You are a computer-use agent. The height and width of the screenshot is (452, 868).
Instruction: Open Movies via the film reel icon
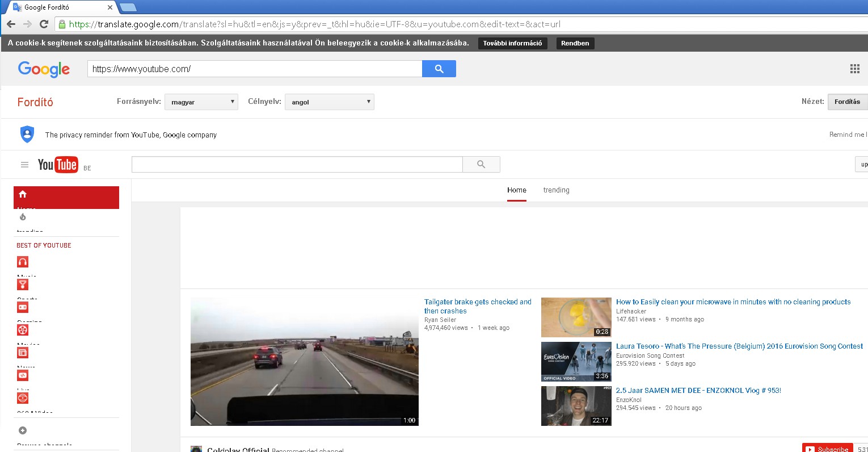coord(23,330)
